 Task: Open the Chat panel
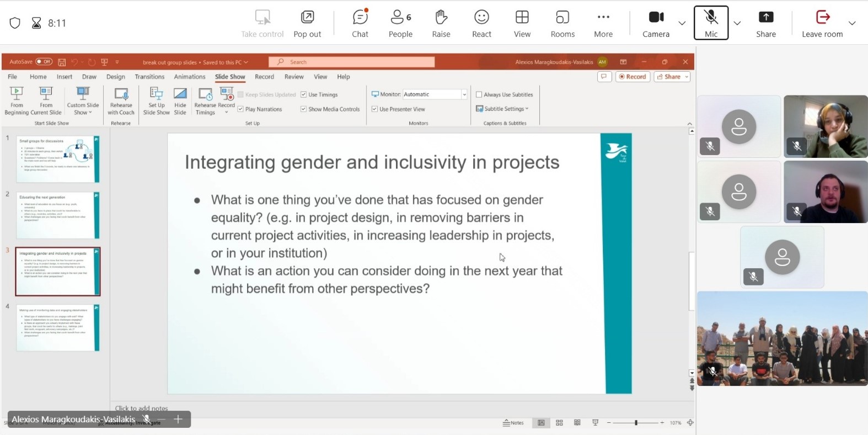coord(360,23)
